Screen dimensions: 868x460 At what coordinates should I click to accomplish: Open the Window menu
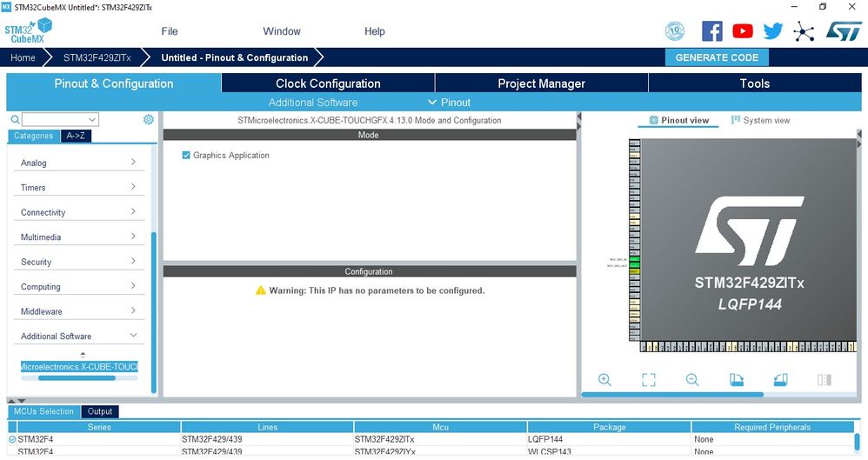coord(282,31)
